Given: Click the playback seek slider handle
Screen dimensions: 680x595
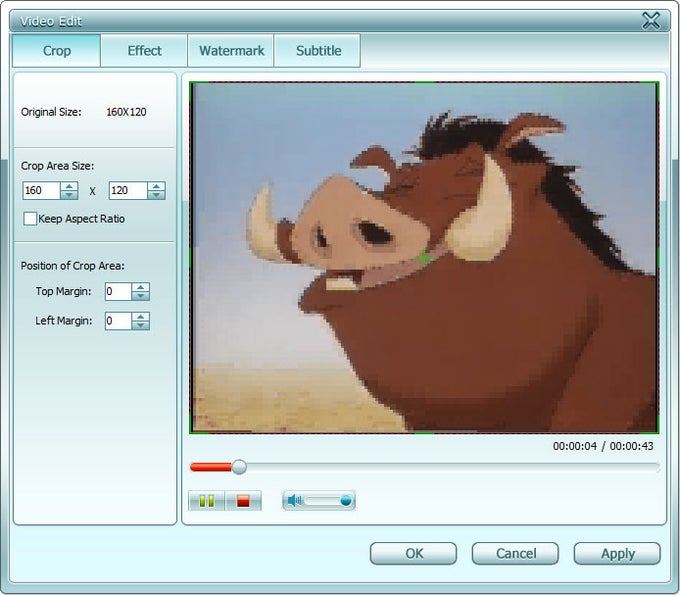Looking at the screenshot, I should [x=239, y=467].
